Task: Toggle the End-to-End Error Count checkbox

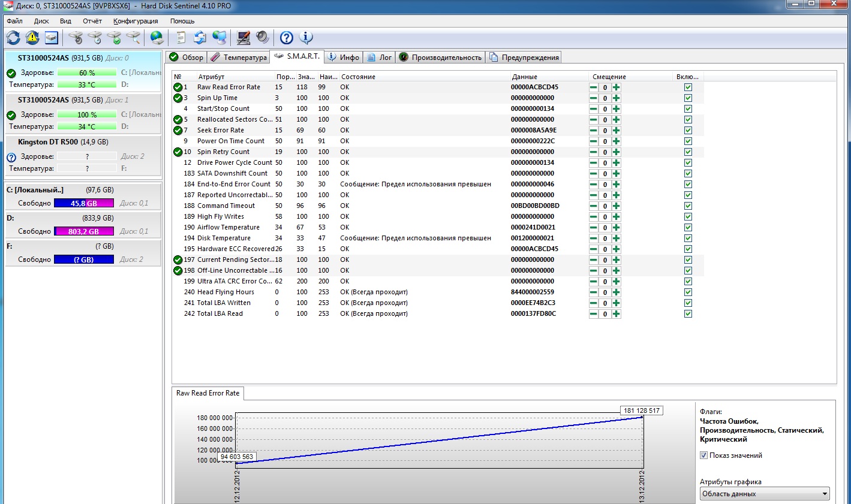Action: point(688,185)
